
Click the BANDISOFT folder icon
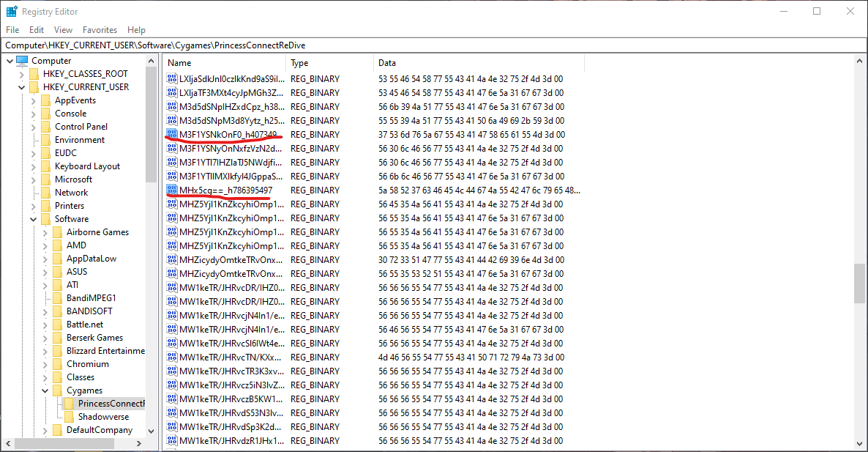tap(57, 311)
